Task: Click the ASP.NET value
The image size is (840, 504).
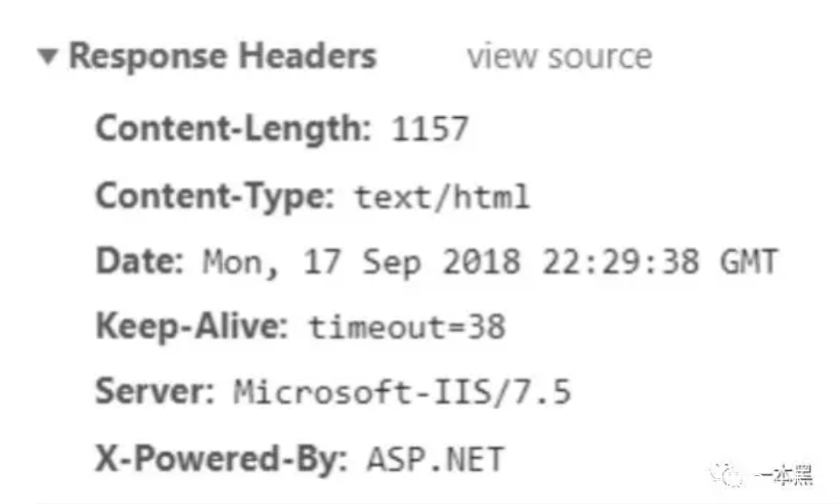Action: point(435,460)
